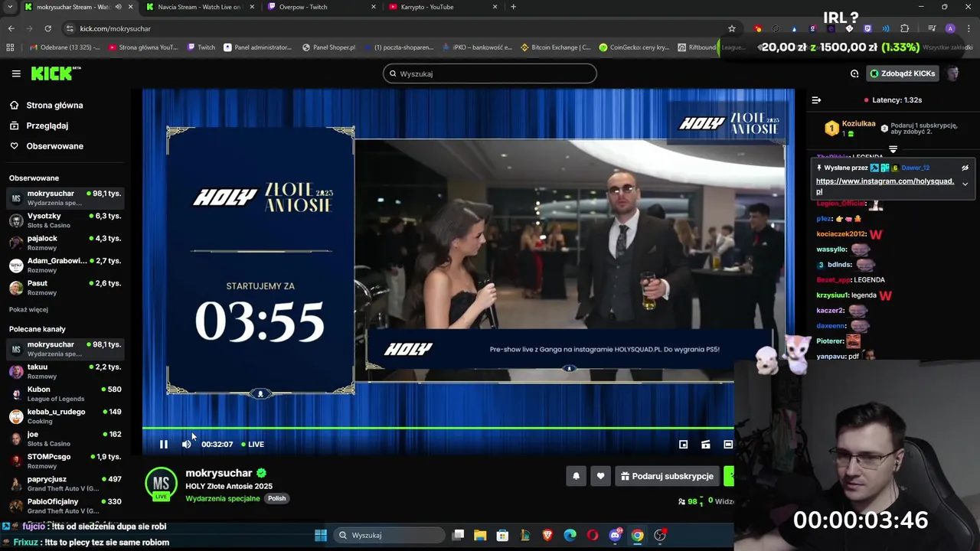Open the CoinGecko bookmark
980x551 pixels.
pyautogui.click(x=634, y=47)
